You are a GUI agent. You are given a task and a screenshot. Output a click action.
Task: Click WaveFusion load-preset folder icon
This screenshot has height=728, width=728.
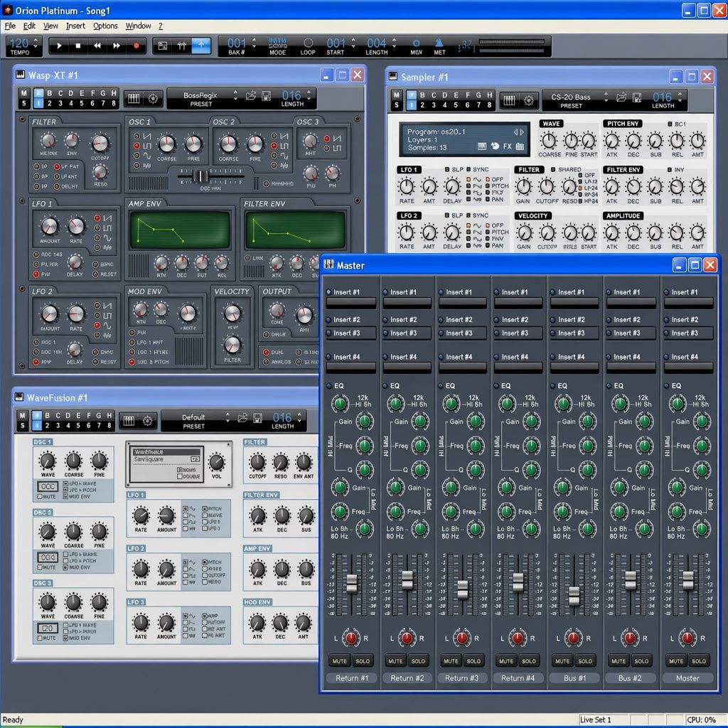click(242, 418)
